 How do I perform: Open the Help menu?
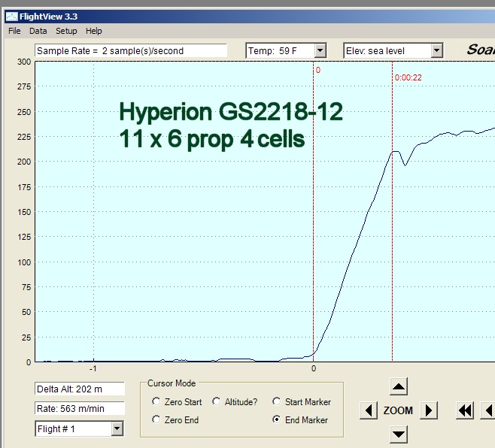pyautogui.click(x=94, y=31)
